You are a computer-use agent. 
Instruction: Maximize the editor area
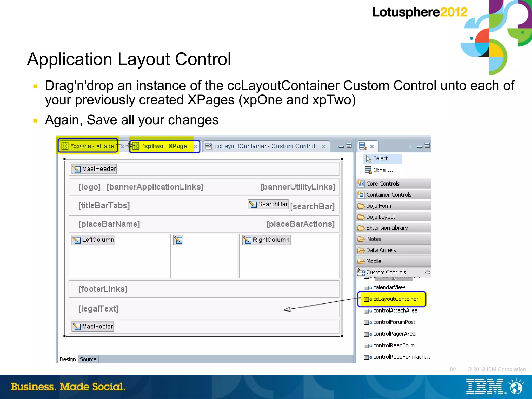349,146
